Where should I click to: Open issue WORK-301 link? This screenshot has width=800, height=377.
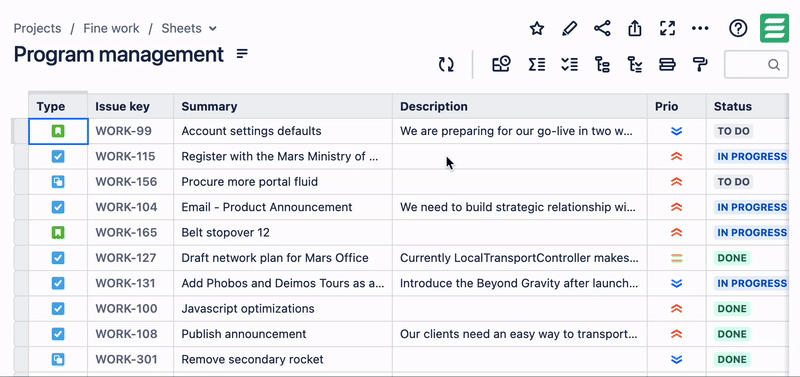click(x=126, y=360)
